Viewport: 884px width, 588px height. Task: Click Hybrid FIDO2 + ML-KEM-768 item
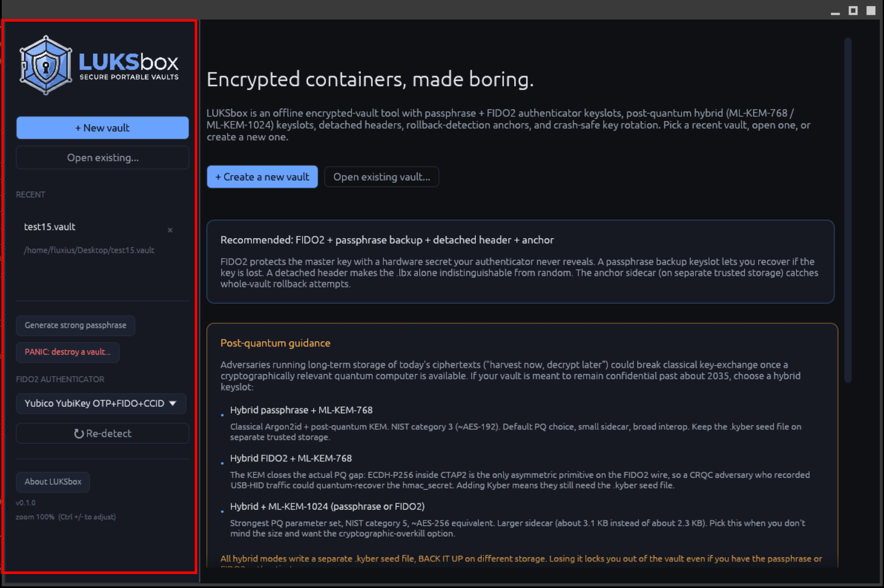tap(291, 459)
